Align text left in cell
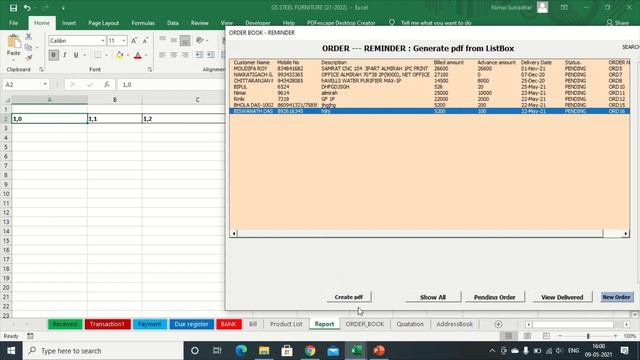Screen dimensions: 640x360 162,55
